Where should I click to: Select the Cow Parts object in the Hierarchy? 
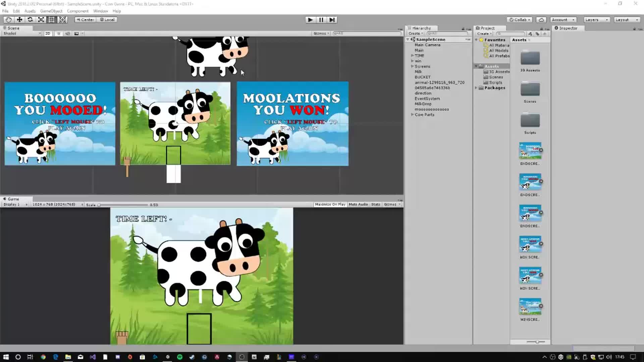point(424,114)
